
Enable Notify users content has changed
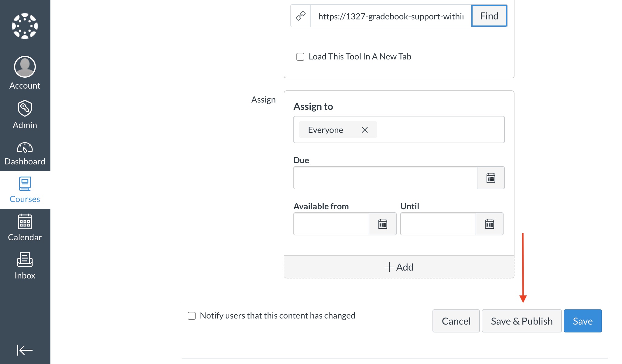pyautogui.click(x=191, y=315)
